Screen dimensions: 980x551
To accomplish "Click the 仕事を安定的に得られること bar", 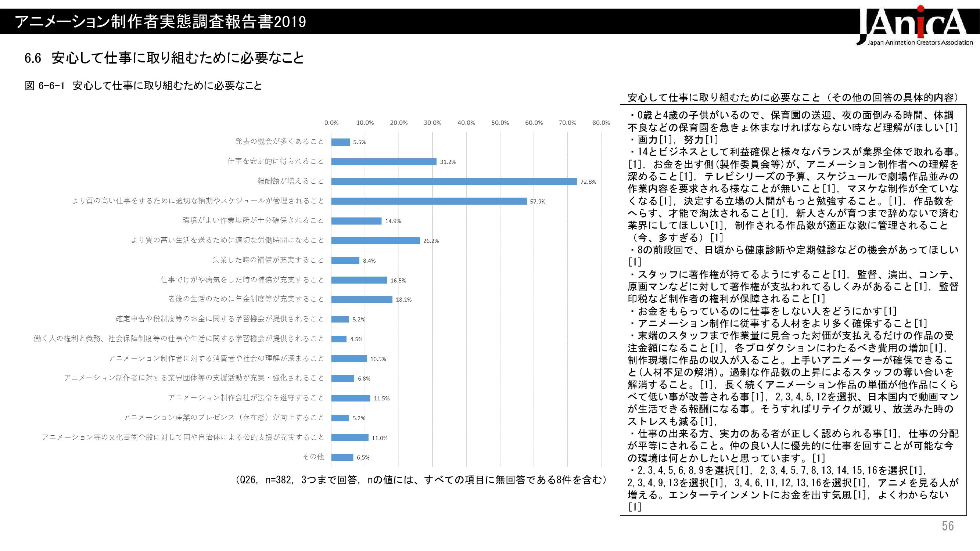I will 384,162.
